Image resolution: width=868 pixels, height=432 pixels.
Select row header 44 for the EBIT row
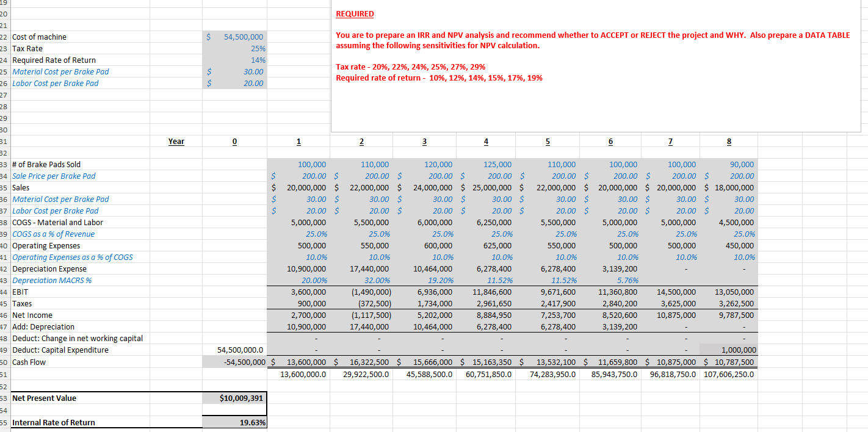point(4,292)
